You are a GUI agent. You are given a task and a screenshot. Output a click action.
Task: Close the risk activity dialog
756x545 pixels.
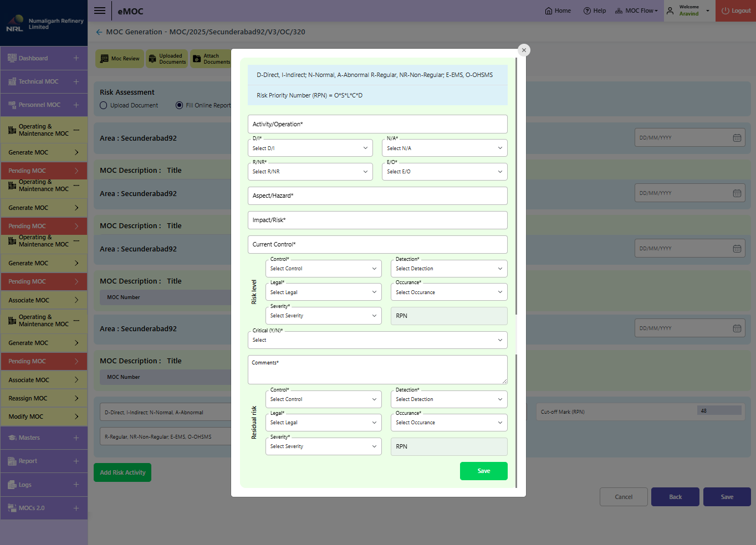tap(524, 50)
